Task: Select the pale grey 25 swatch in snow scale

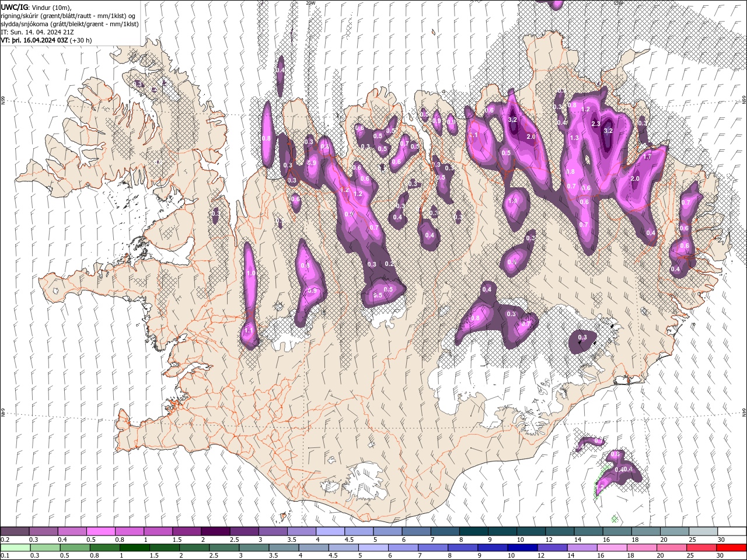Action: pyautogui.click(x=703, y=531)
